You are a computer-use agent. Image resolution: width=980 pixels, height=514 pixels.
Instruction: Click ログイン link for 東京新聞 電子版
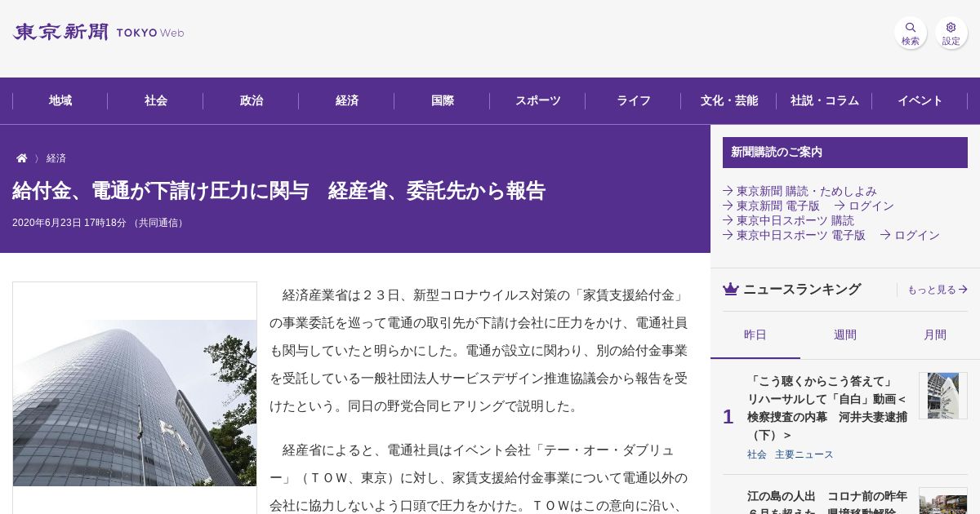coord(864,206)
